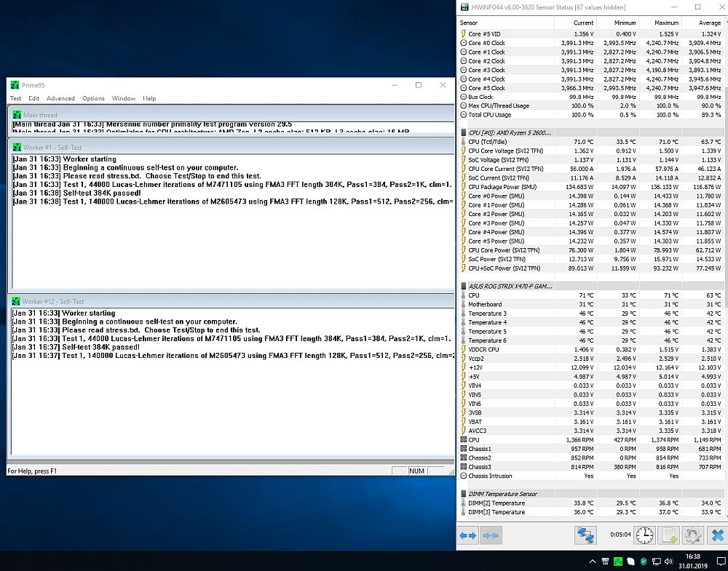Select the Chassis Intrusion row

590,476
